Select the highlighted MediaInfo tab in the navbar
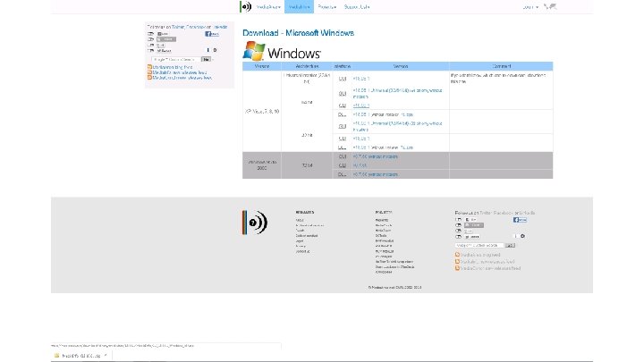The width and height of the screenshot is (644, 362). (x=299, y=7)
